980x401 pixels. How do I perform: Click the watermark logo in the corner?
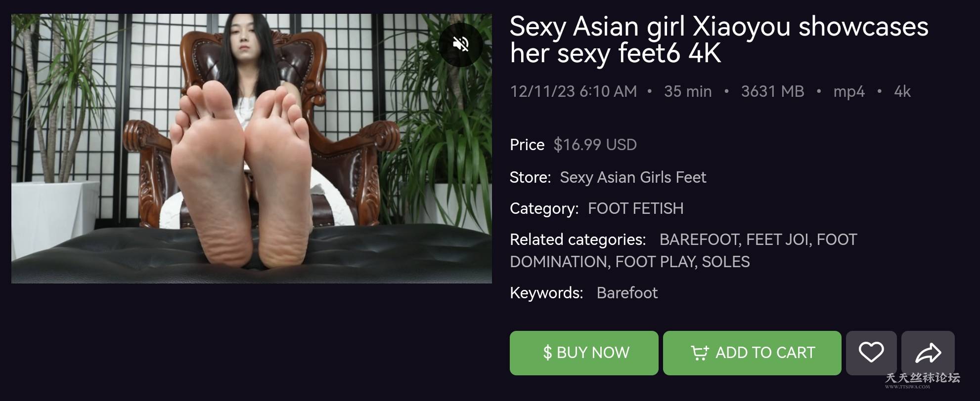pos(923,380)
